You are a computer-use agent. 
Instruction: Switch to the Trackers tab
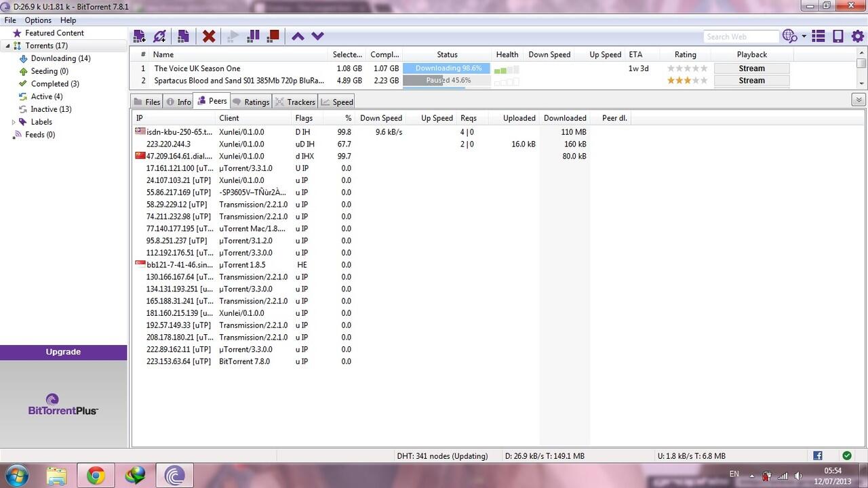pos(295,102)
